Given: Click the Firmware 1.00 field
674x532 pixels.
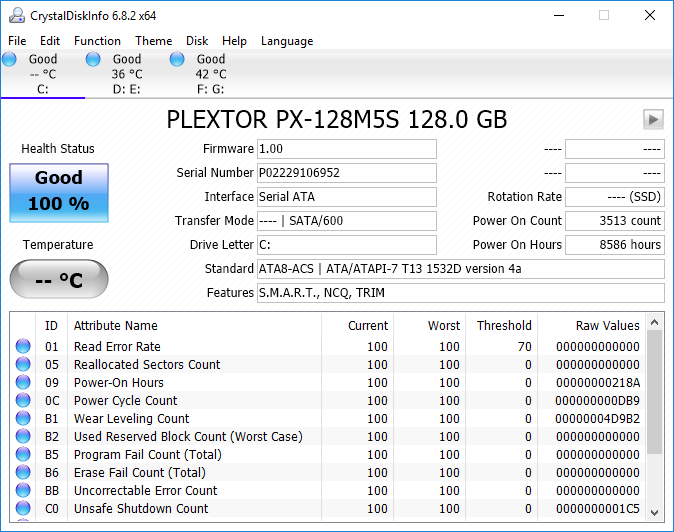Looking at the screenshot, I should pos(347,149).
